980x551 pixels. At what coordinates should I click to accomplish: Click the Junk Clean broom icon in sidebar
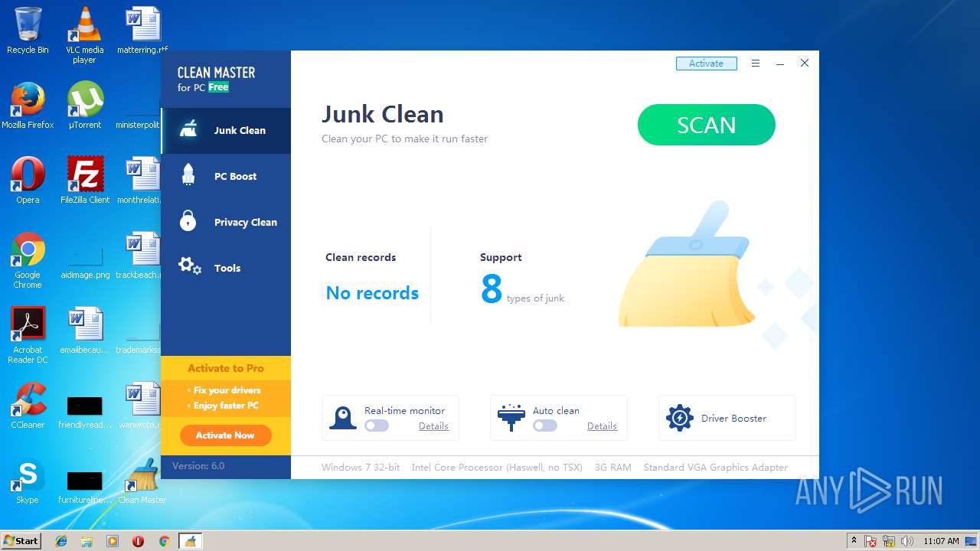pyautogui.click(x=188, y=129)
